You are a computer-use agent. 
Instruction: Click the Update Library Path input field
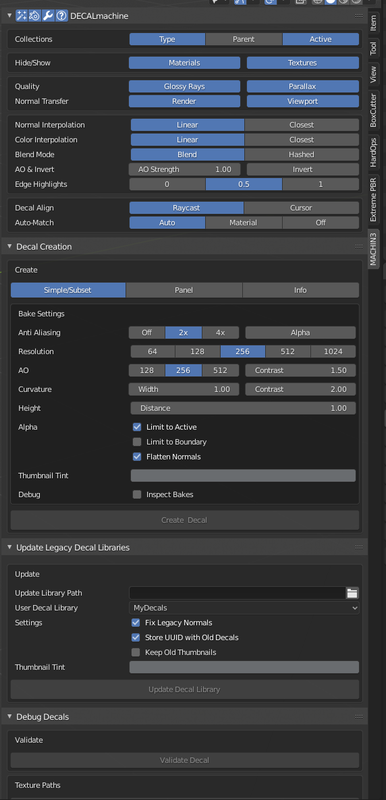point(238,593)
